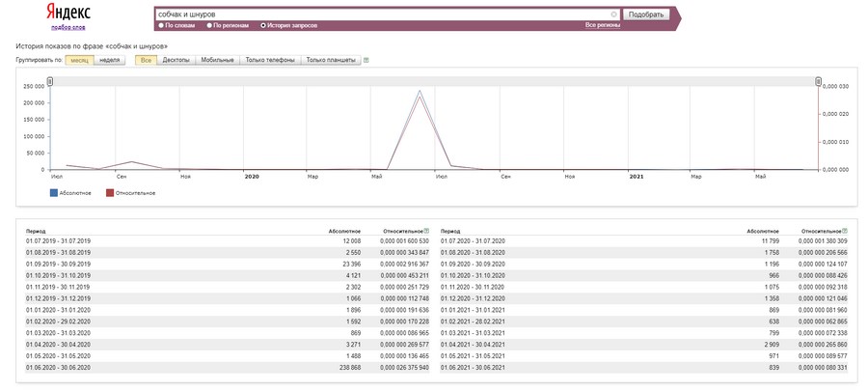The image size is (868, 392).
Task: Group results by неделя
Action: (110, 60)
